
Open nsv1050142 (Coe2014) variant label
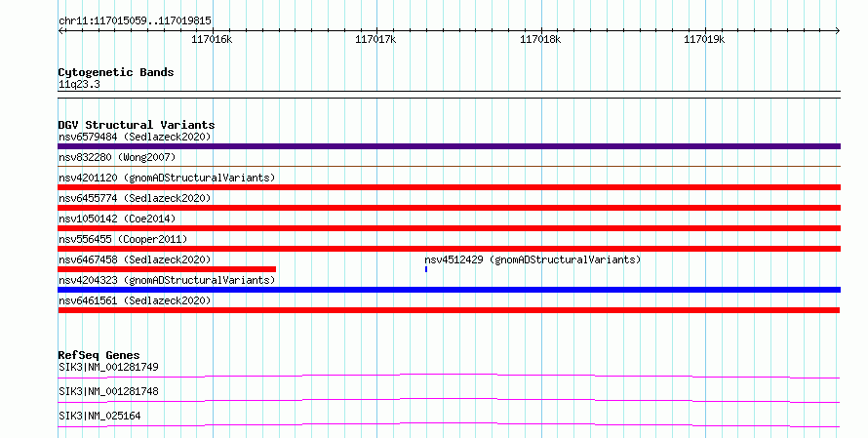117,219
